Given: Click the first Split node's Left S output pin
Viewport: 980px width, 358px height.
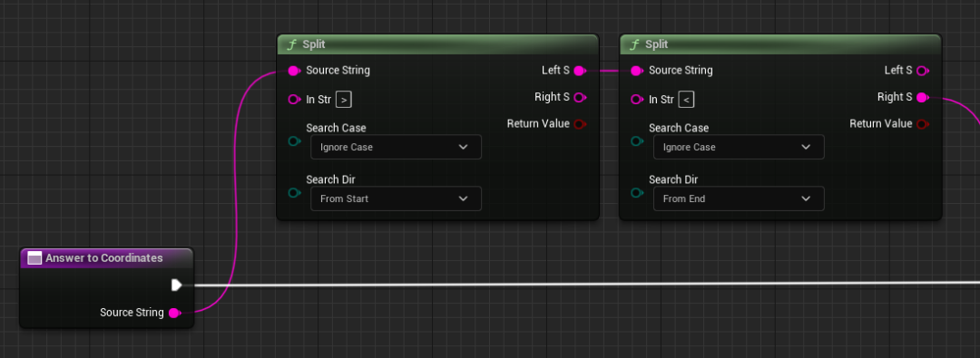Looking at the screenshot, I should coord(579,71).
